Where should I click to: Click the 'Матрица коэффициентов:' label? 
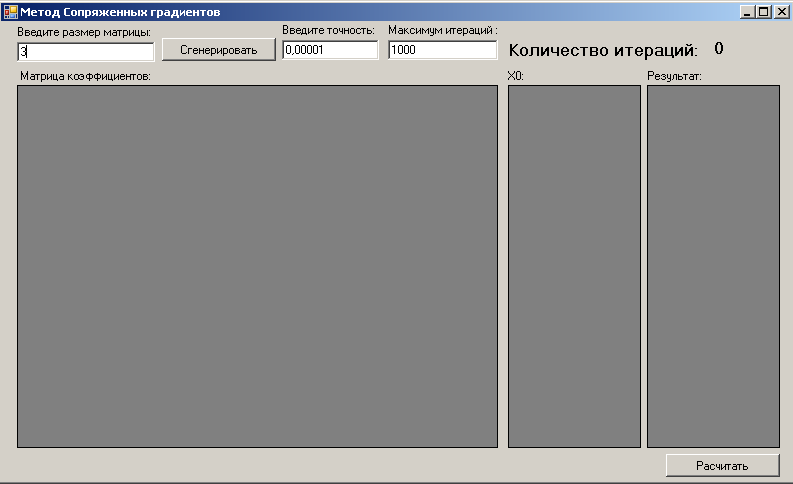[x=85, y=76]
